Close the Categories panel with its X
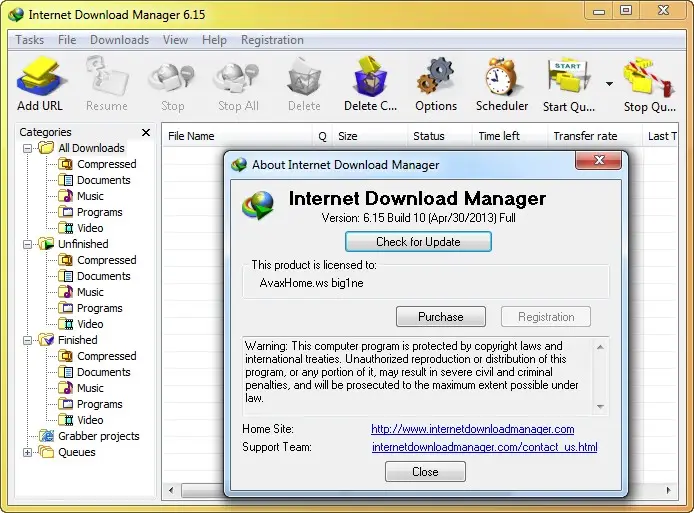 coord(146,132)
